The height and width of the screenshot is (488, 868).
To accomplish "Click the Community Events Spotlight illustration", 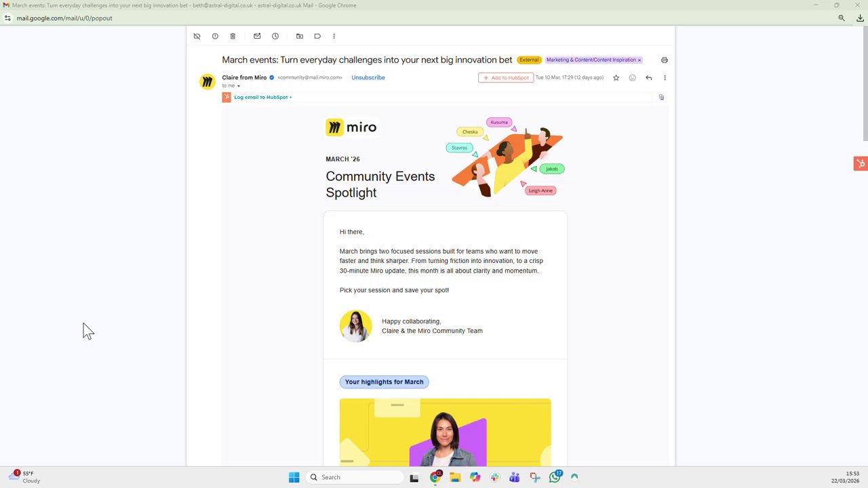I will pyautogui.click(x=505, y=157).
